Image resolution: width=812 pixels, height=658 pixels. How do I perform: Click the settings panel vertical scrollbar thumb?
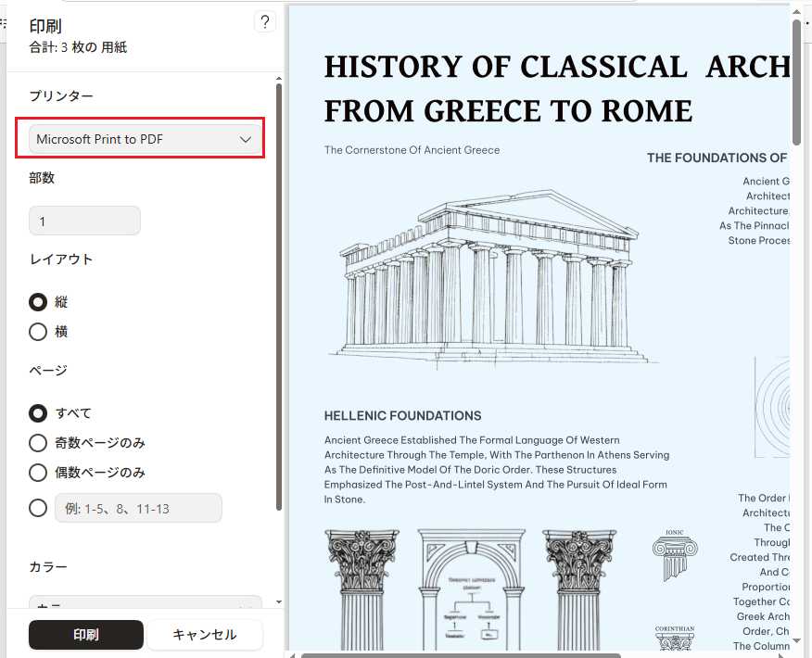(279, 297)
